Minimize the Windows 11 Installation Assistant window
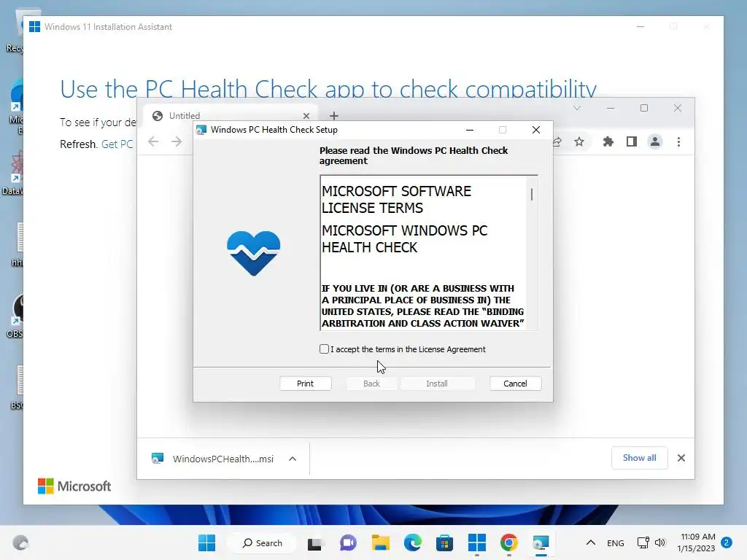 tap(640, 27)
